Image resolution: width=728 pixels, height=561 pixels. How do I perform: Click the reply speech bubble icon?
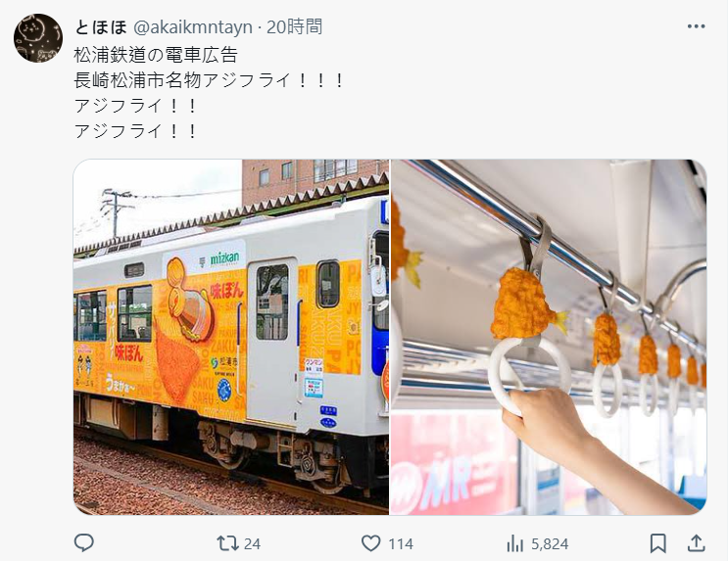click(x=84, y=543)
